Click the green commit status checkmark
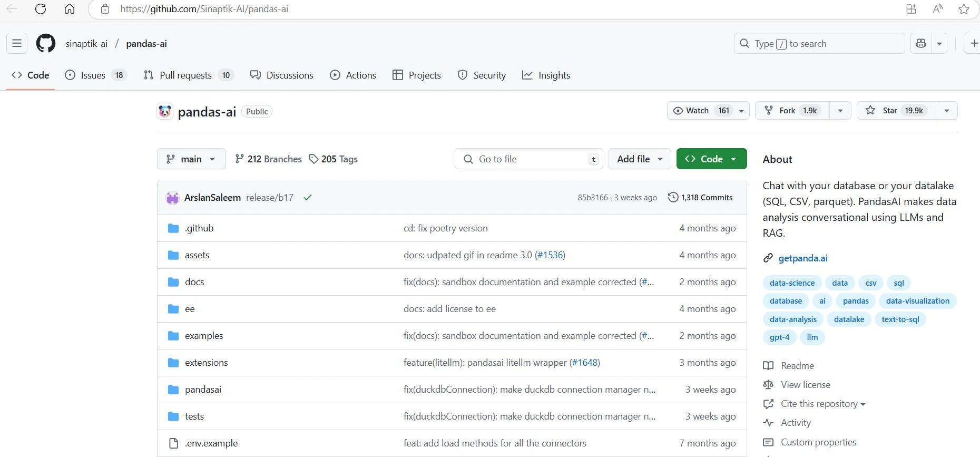 coord(308,198)
